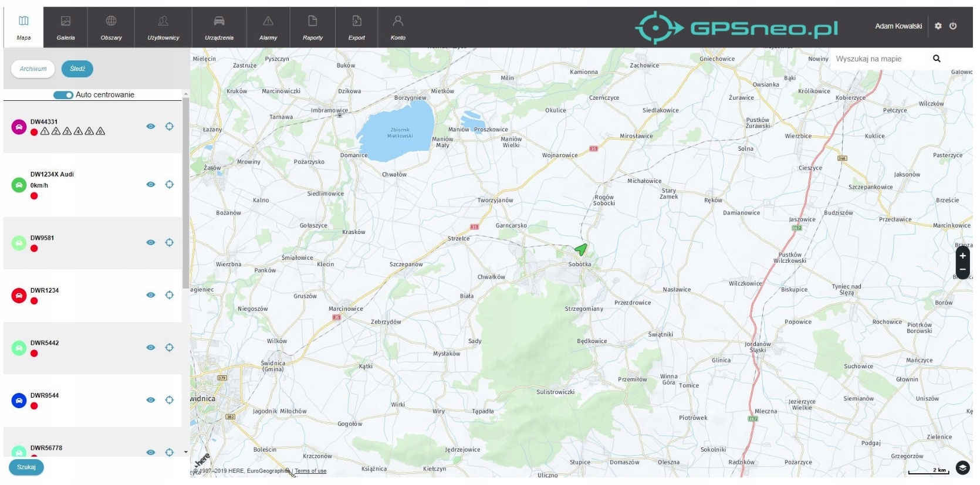
Task: Open the Raporty tab
Action: [313, 27]
